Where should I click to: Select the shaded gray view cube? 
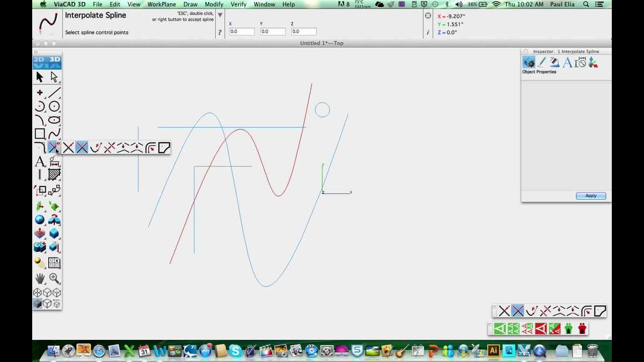[x=37, y=303]
